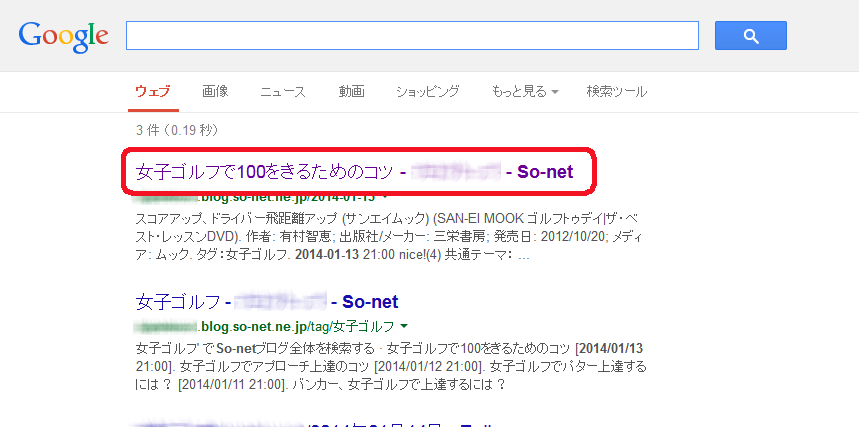Open the ショッピング tab
Viewport: 859px width, 427px height.
click(428, 92)
